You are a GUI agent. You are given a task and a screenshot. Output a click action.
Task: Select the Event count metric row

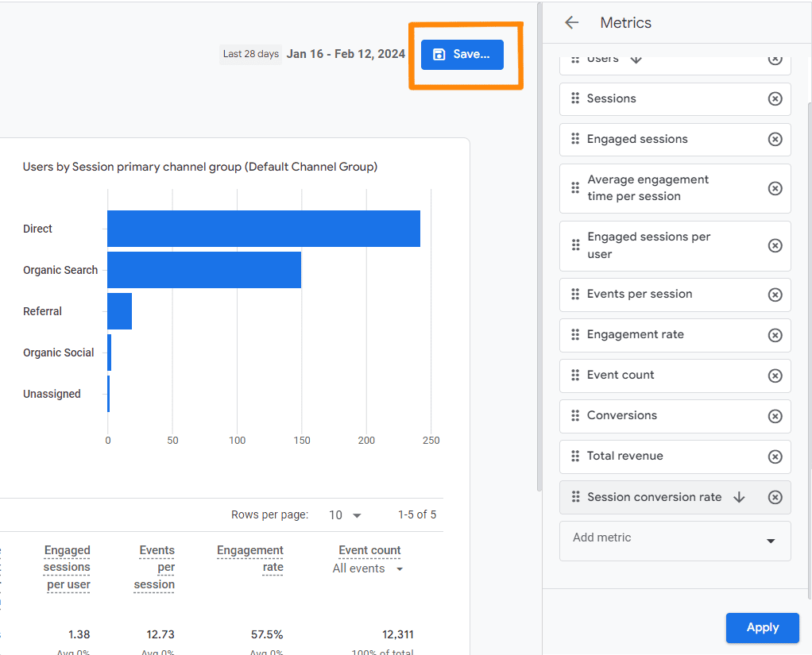coord(675,376)
